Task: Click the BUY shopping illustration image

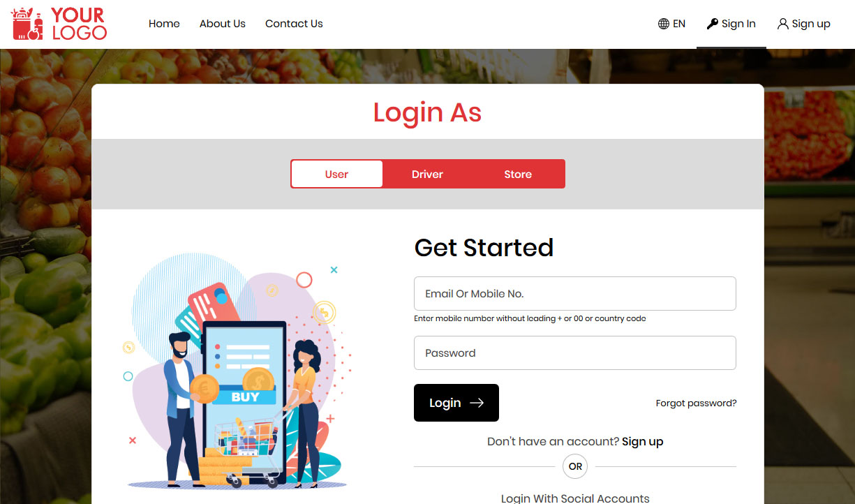Action: point(237,371)
